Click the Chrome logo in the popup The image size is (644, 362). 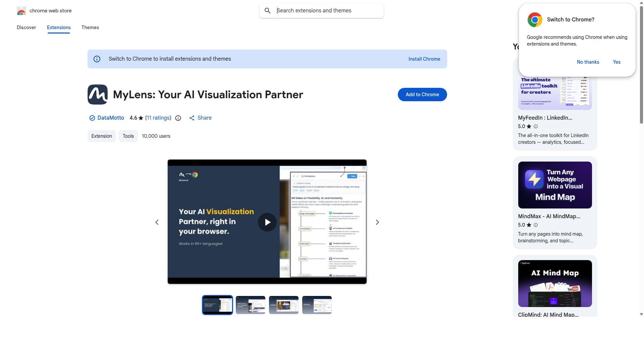tap(535, 20)
